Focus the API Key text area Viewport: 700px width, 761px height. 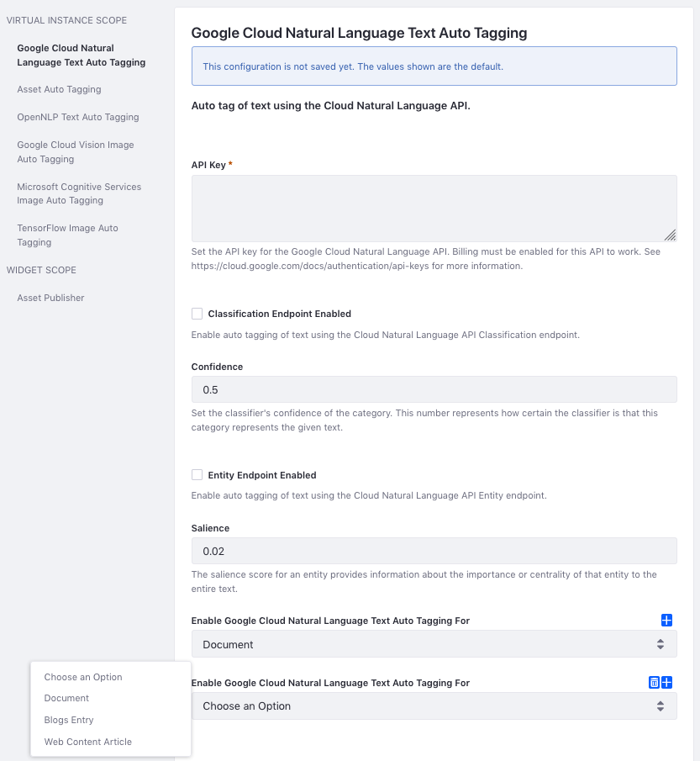pos(434,209)
